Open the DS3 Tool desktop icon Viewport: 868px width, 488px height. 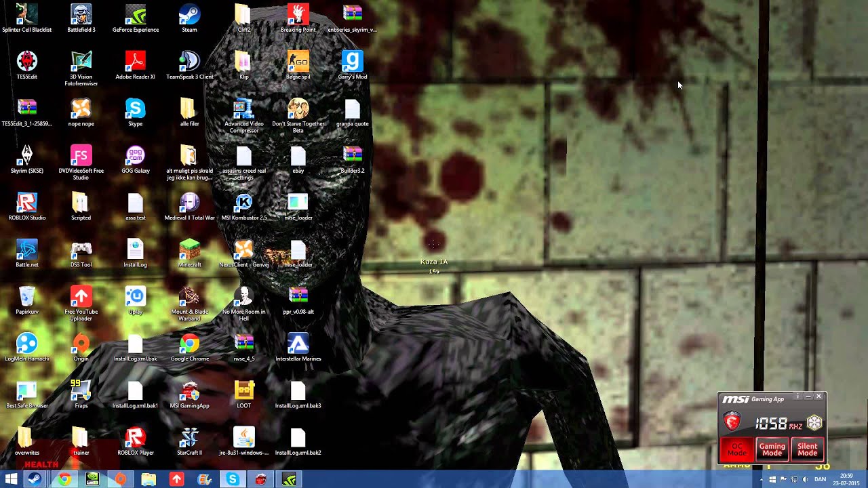(81, 252)
